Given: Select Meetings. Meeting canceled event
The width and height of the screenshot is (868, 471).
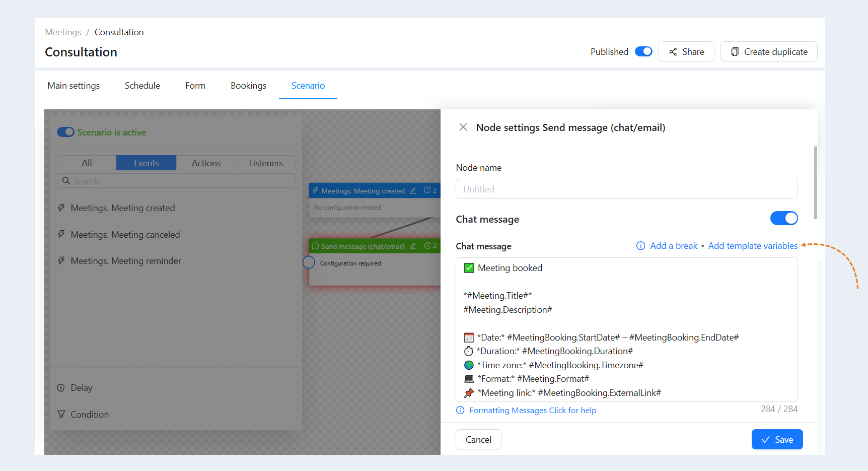Looking at the screenshot, I should 125,234.
